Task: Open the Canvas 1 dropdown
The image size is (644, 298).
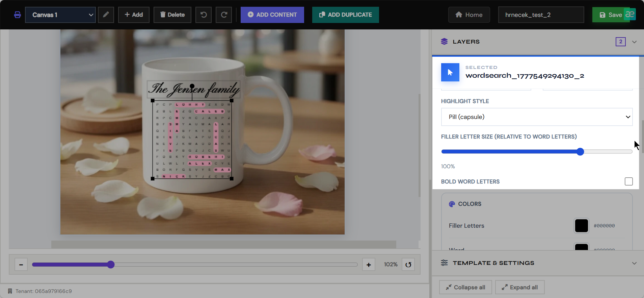Action: 60,15
